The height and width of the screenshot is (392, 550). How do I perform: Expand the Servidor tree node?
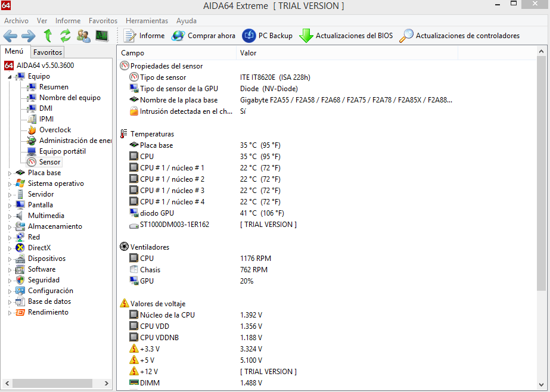tap(10, 195)
